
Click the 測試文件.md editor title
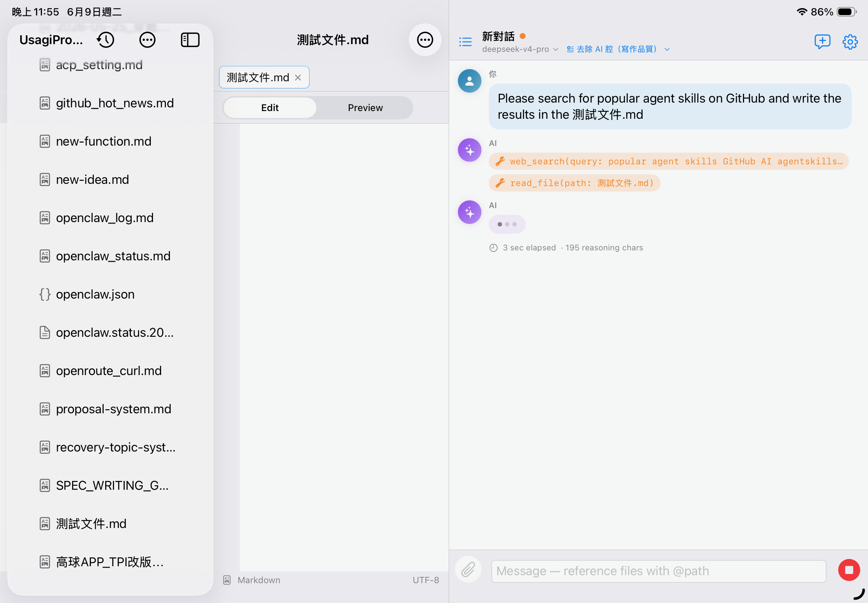[332, 40]
